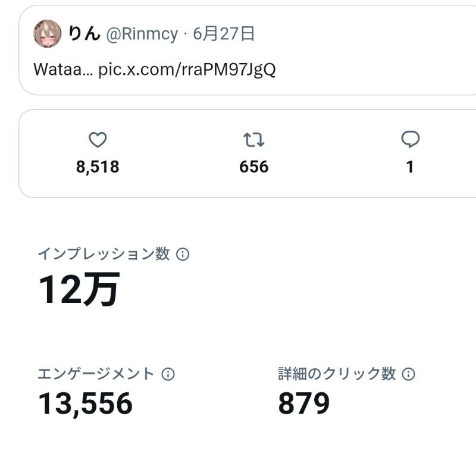Click the エンゲージメント label
The height and width of the screenshot is (476, 476).
(x=96, y=374)
